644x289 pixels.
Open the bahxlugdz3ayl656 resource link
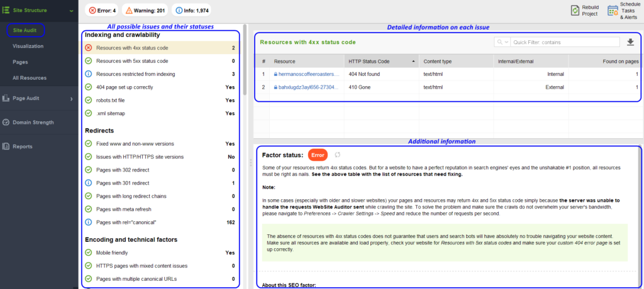click(308, 87)
